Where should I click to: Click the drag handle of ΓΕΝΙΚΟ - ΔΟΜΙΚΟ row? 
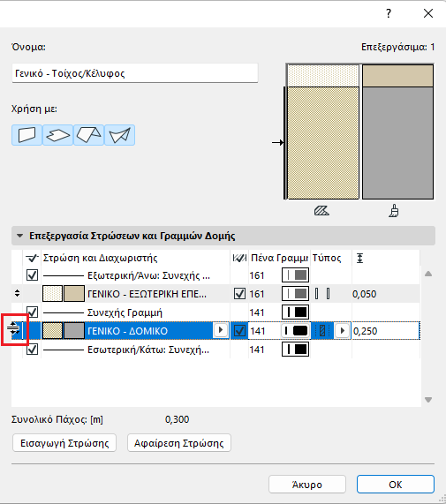coord(14,330)
